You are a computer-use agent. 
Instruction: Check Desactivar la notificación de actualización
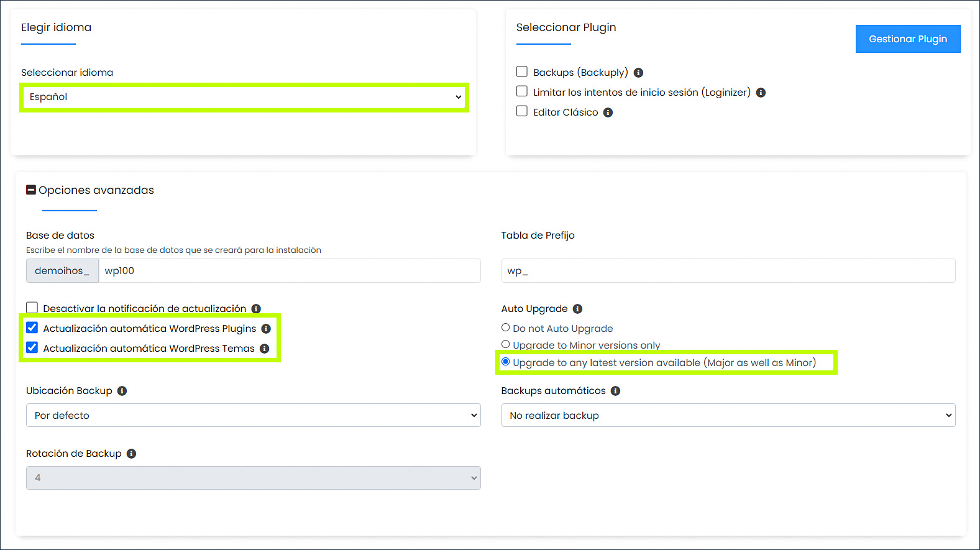(x=32, y=308)
